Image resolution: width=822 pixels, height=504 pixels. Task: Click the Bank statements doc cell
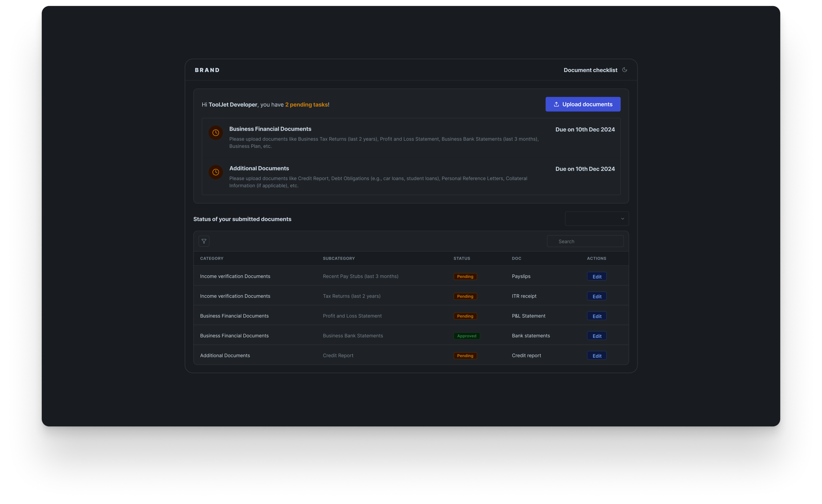531,336
